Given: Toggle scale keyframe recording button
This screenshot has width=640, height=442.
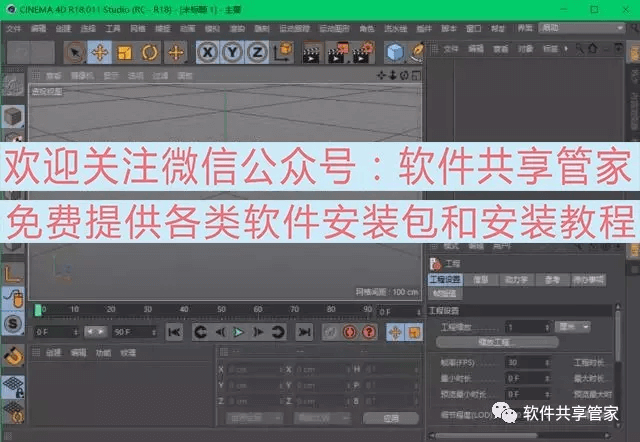Looking at the screenshot, I should pyautogui.click(x=413, y=333).
